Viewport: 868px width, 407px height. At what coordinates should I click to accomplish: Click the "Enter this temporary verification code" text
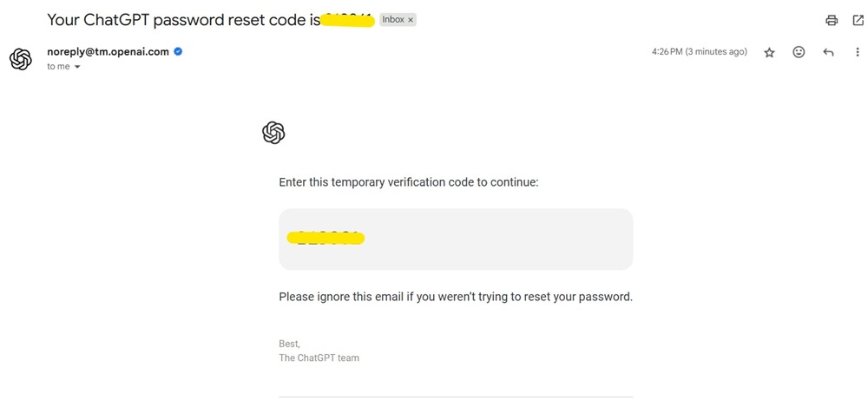409,182
